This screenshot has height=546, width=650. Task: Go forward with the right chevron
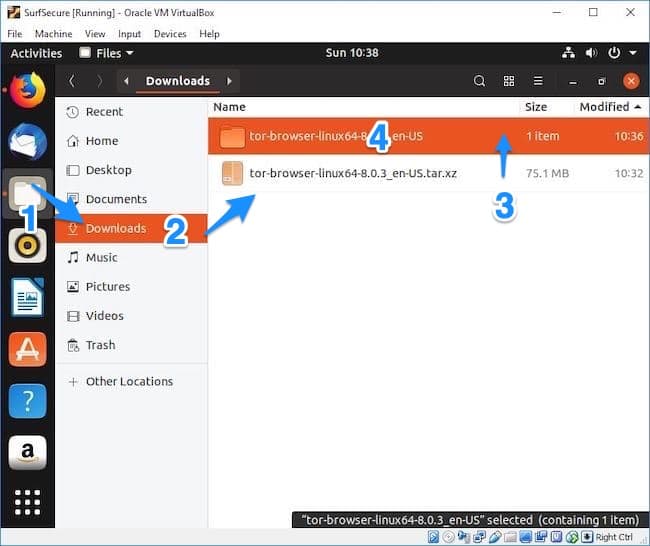pos(99,81)
